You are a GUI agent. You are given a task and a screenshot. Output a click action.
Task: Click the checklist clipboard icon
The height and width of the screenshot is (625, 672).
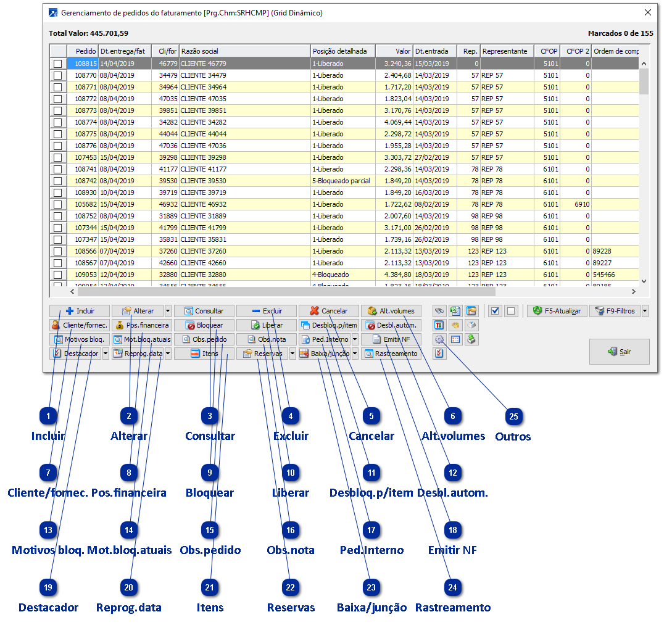coord(439,354)
